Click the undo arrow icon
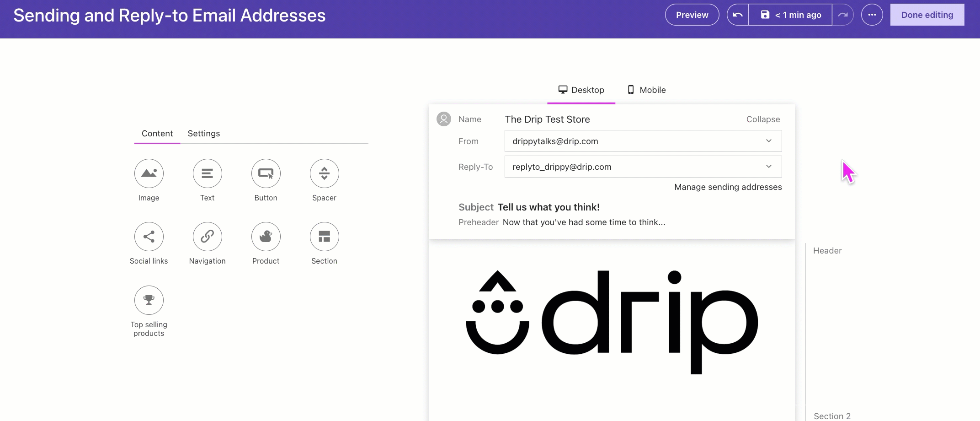 [x=738, y=15]
